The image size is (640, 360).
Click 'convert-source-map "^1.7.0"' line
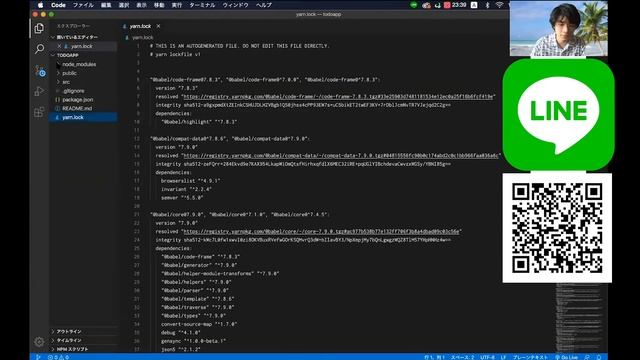pos(199,324)
